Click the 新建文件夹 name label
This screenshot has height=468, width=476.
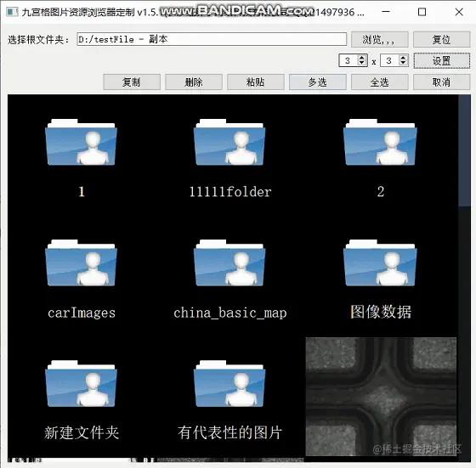(x=82, y=432)
